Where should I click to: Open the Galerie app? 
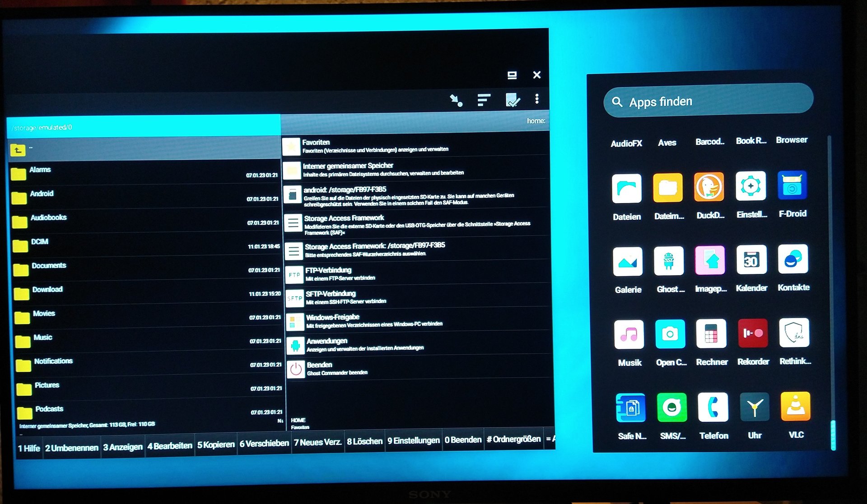point(628,262)
